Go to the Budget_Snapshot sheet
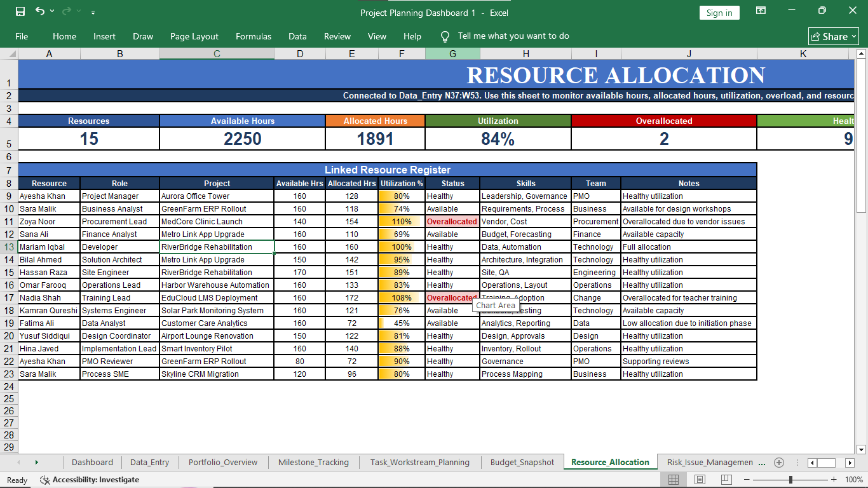 [522, 462]
